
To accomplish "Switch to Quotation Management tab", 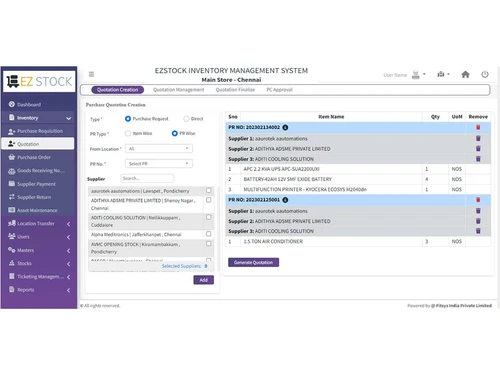I will pos(179,90).
